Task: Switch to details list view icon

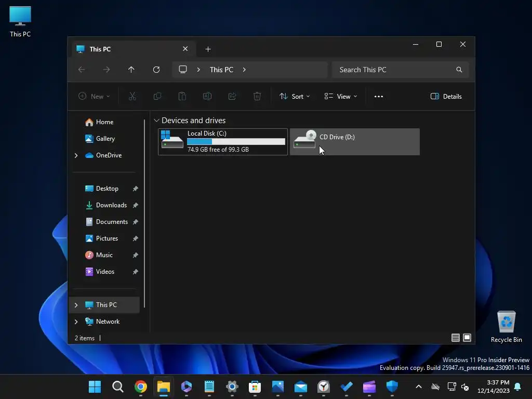Action: click(455, 338)
